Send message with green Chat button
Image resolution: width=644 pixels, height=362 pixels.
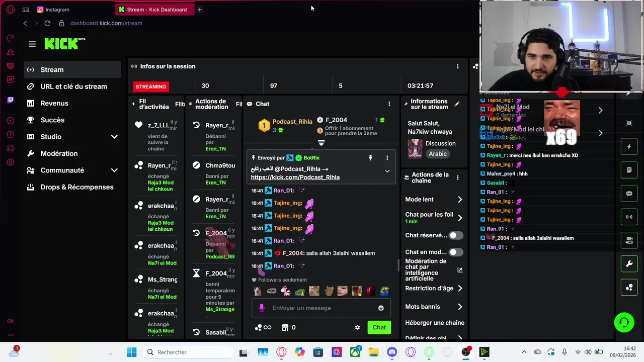(379, 328)
